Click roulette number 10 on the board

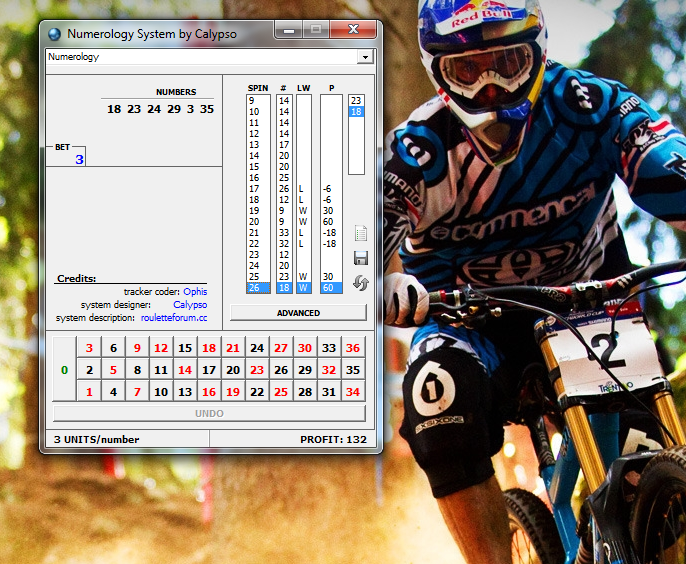pyautogui.click(x=161, y=392)
